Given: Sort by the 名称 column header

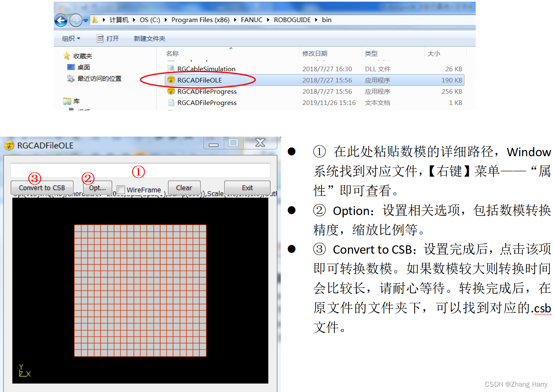Looking at the screenshot, I should click(x=172, y=53).
